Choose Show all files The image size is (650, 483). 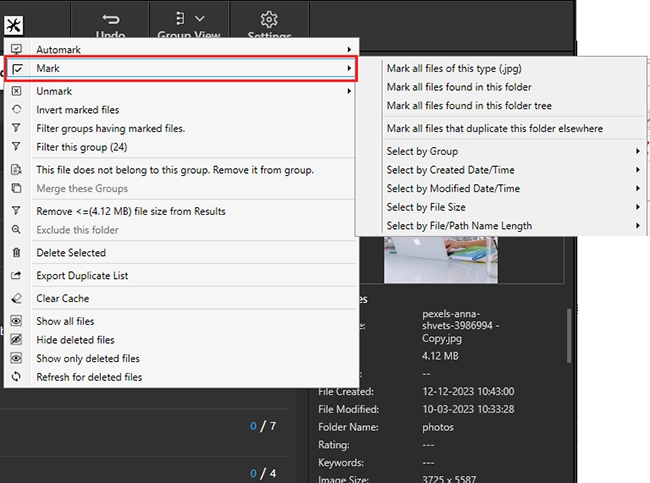click(x=181, y=321)
